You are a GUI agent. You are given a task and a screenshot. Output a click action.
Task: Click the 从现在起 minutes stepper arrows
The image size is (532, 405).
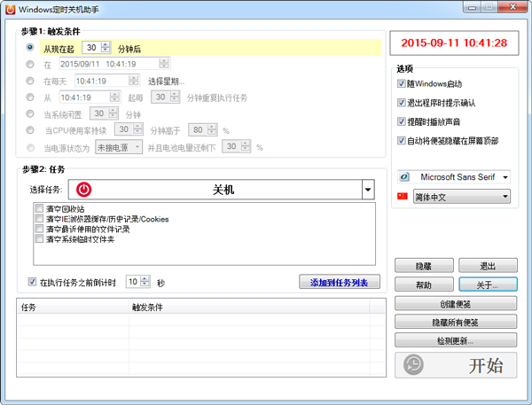pos(106,47)
